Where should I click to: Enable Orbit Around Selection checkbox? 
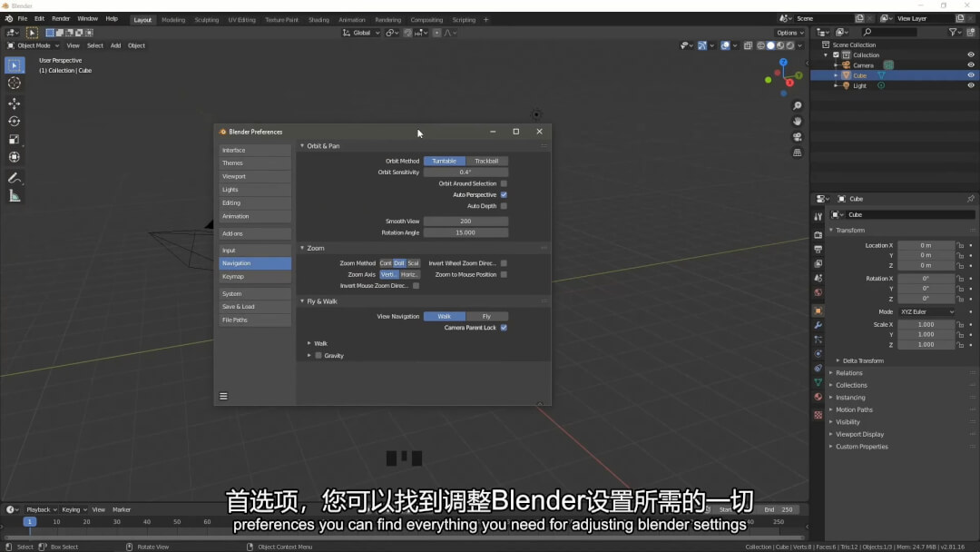[x=504, y=183]
